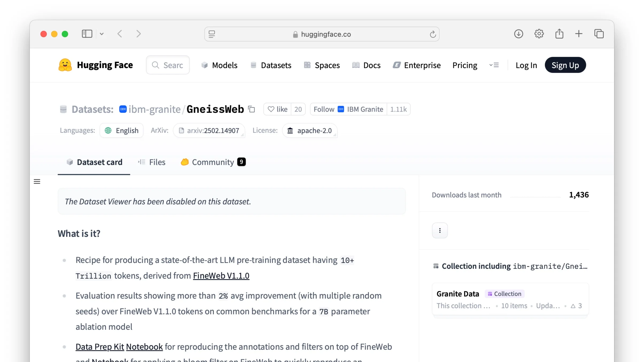Open the Datasets menu item

[271, 65]
